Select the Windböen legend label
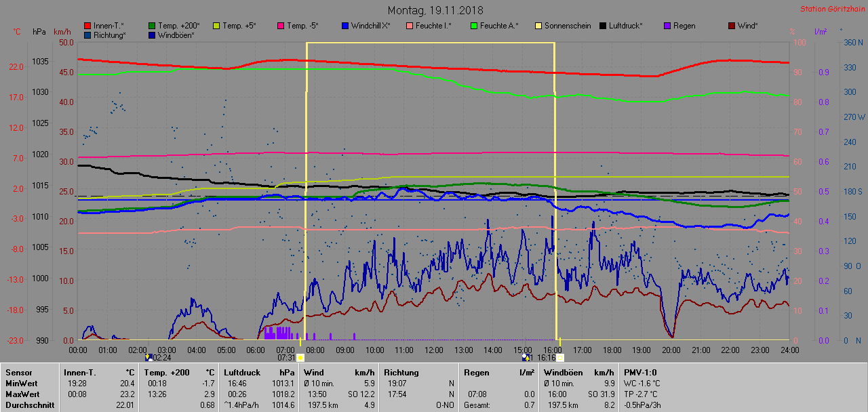 (176, 35)
